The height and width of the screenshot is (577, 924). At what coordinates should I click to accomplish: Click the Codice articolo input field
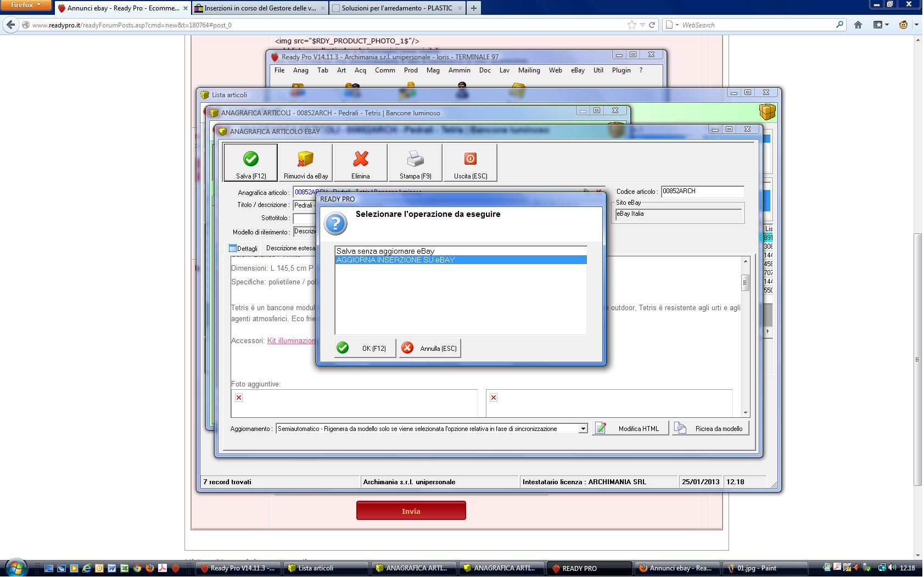(702, 192)
